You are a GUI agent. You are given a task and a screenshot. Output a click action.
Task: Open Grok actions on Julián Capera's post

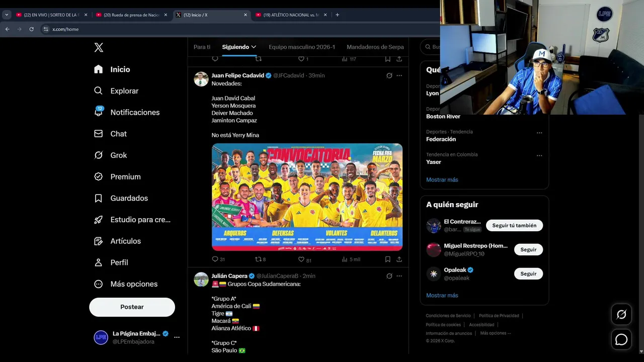coord(389,276)
